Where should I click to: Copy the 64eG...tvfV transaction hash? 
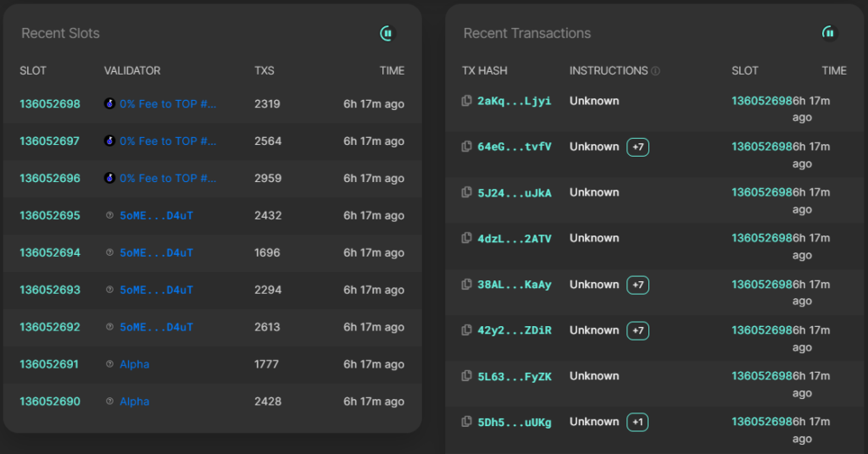pos(466,147)
